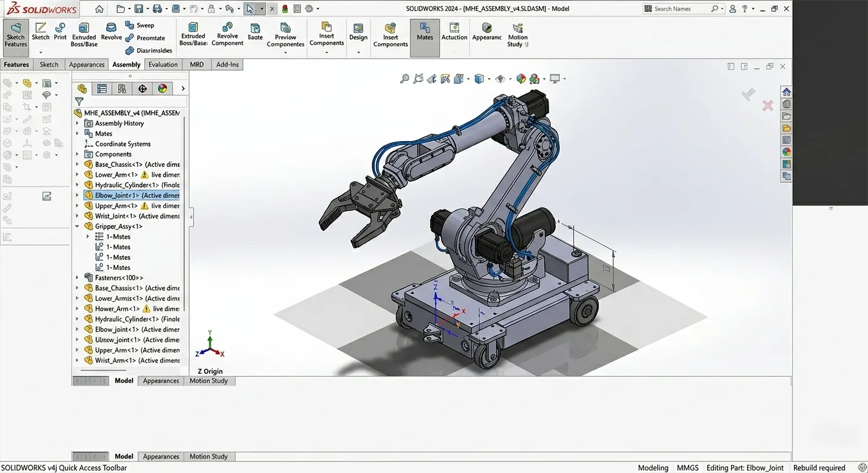This screenshot has height=473, width=868.
Task: Click the Home icon in quick access toolbar
Action: click(x=99, y=9)
